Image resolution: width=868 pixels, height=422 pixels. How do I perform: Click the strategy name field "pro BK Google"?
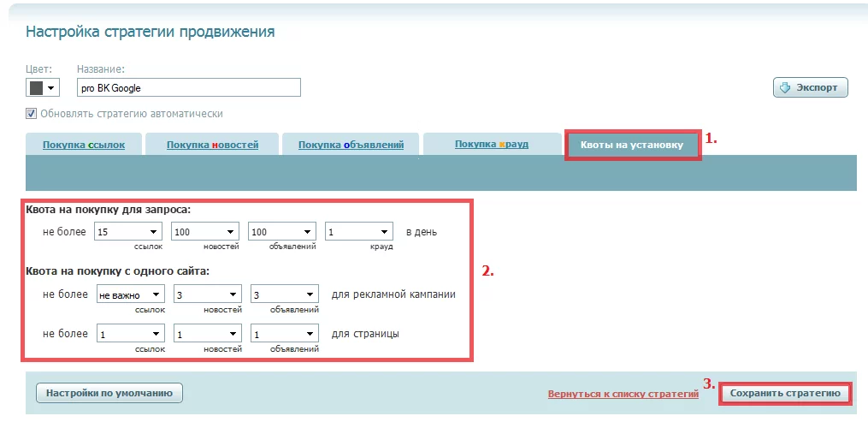pyautogui.click(x=189, y=87)
